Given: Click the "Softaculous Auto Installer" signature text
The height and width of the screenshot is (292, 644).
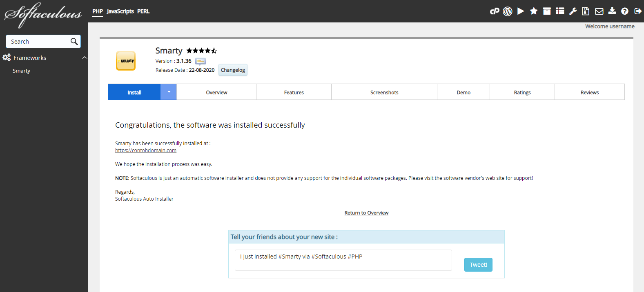Looking at the screenshot, I should (x=144, y=199).
